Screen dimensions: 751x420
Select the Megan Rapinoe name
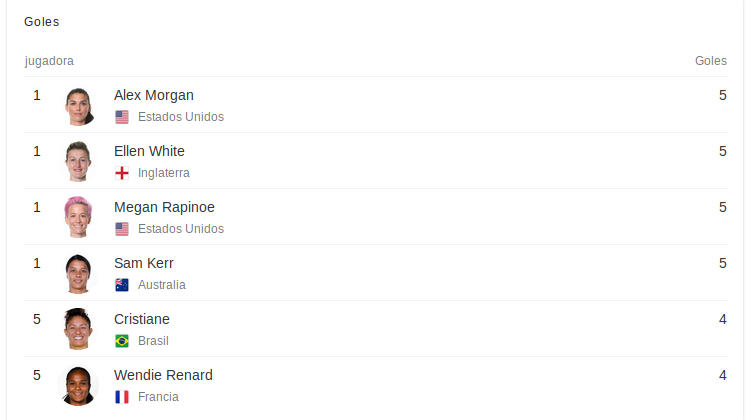(164, 207)
